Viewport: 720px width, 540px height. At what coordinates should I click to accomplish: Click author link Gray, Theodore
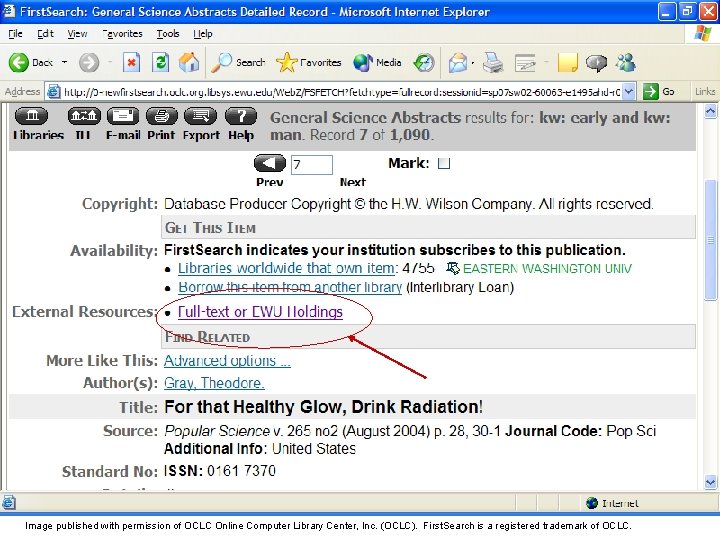point(214,383)
